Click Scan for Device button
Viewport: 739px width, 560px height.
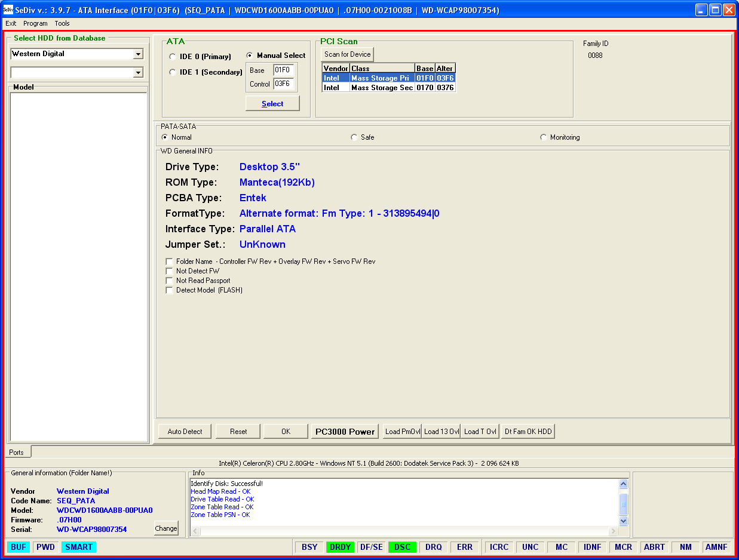tap(348, 54)
